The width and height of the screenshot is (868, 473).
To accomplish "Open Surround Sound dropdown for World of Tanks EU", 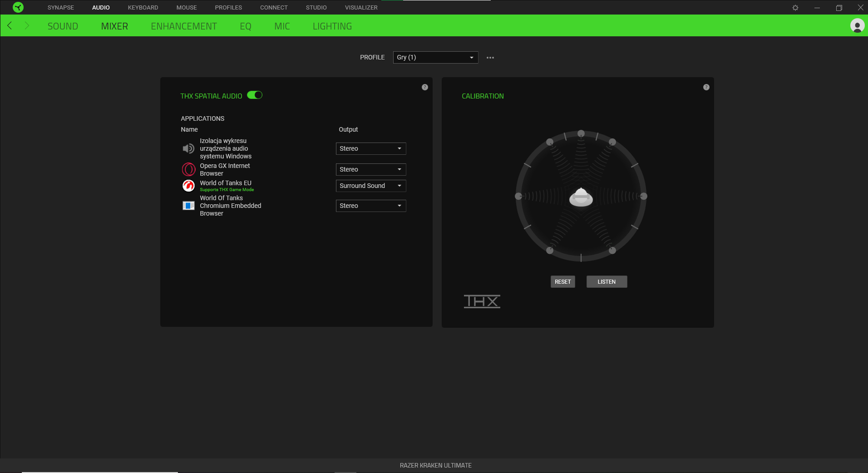I will (x=371, y=186).
